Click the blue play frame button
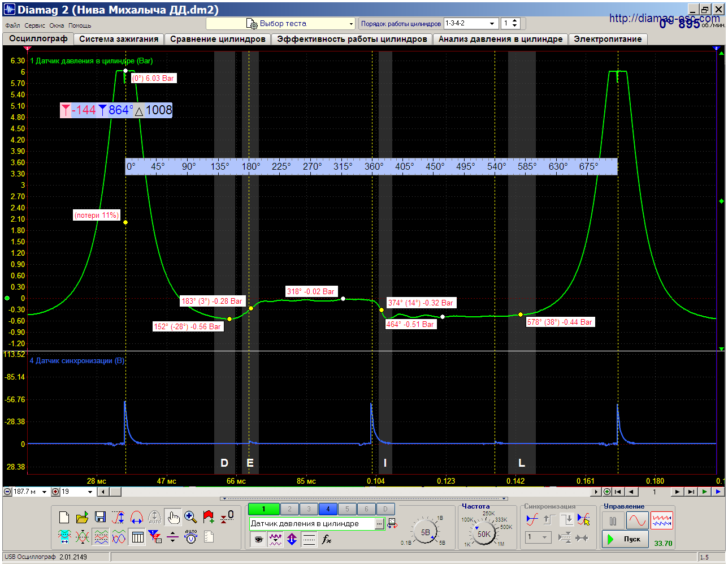This screenshot has height=564, width=728. click(718, 492)
